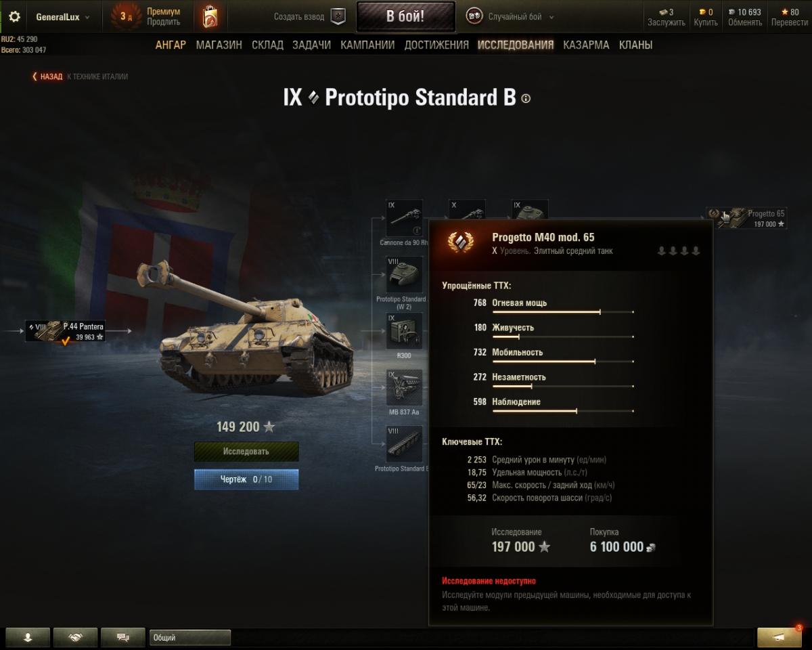Switch to the МАГАЗИН tab
812x650 pixels.
click(219, 45)
